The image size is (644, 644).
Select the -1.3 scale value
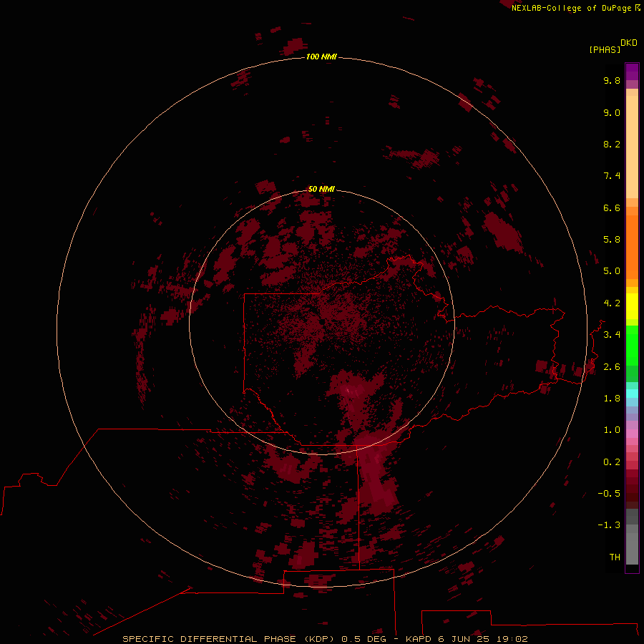[x=609, y=525]
